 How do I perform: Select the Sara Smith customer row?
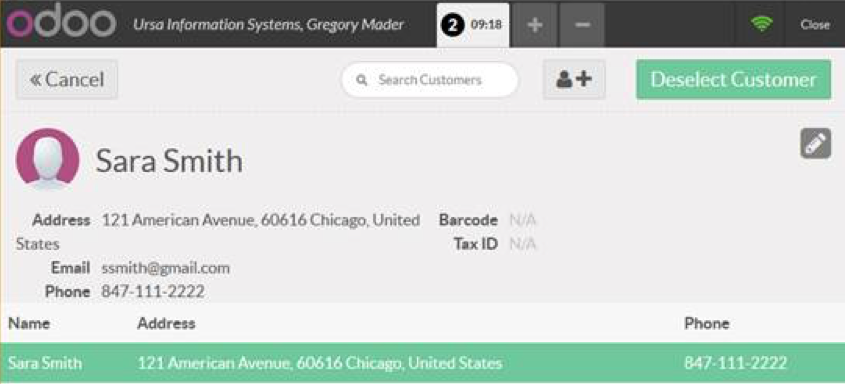[x=422, y=362]
